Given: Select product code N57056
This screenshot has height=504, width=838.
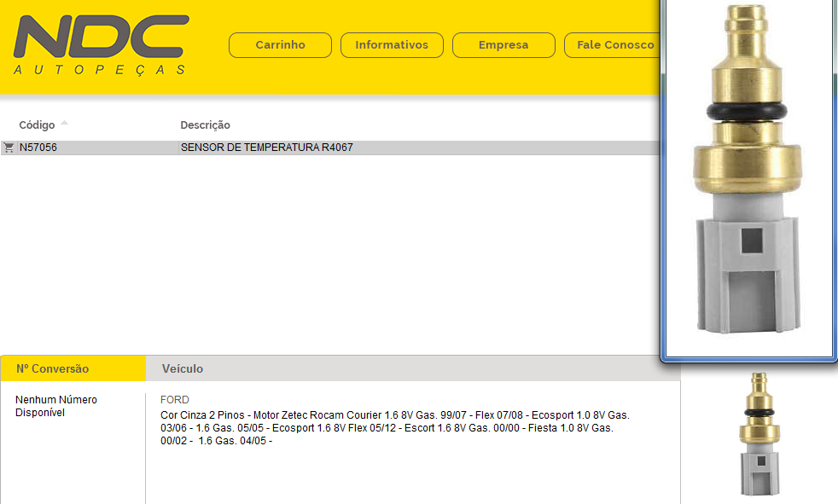Looking at the screenshot, I should 38,148.
